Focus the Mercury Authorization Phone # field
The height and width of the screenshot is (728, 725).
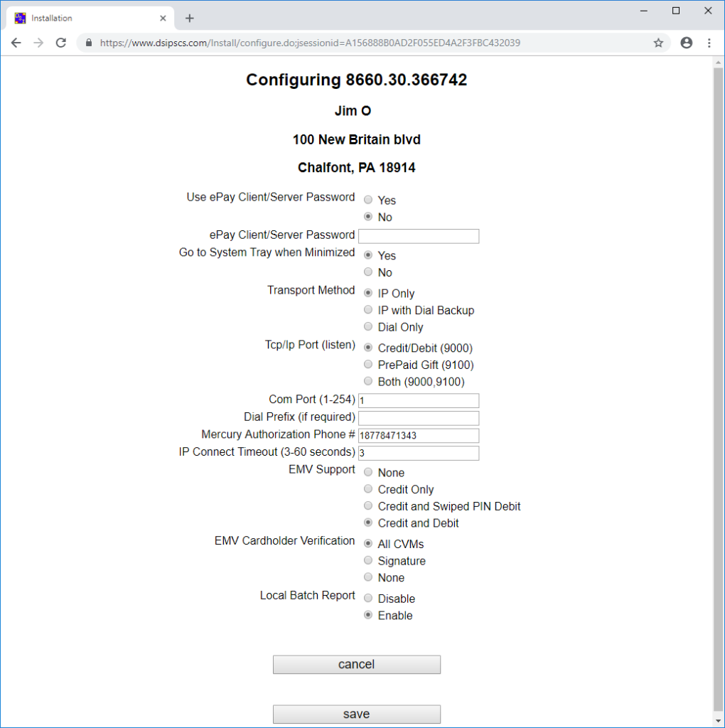click(x=419, y=436)
